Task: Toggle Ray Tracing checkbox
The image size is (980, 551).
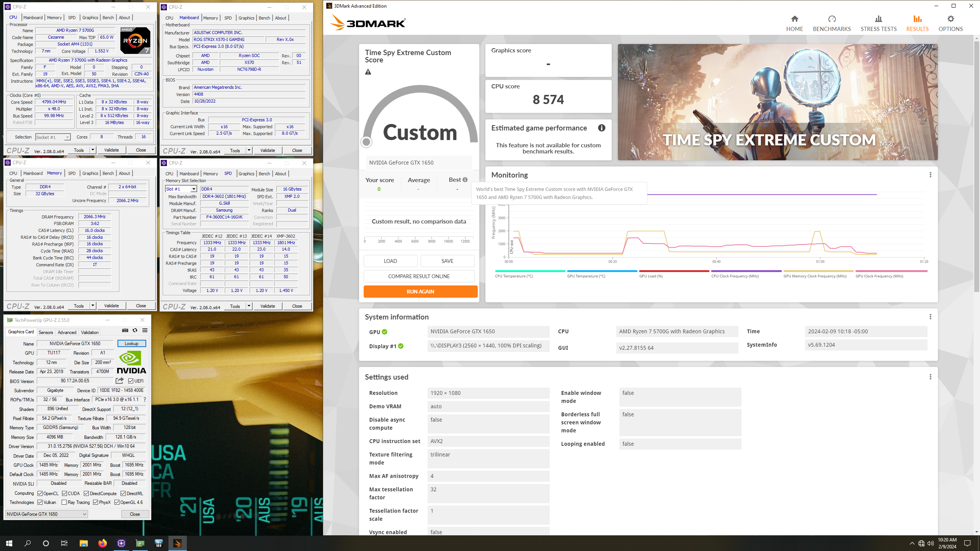Action: pyautogui.click(x=64, y=502)
